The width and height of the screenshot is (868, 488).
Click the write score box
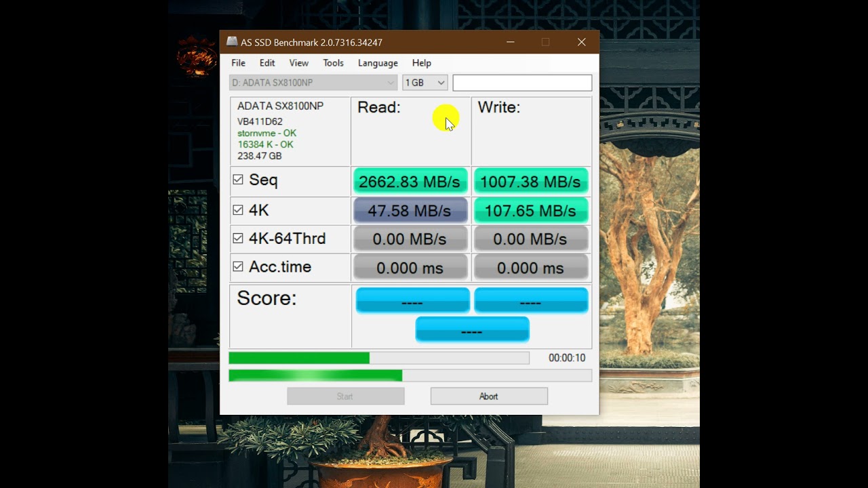(531, 300)
